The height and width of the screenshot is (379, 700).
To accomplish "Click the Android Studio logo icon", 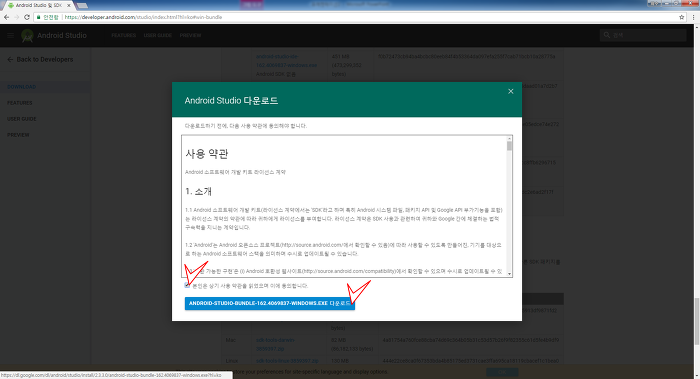I will 27,36.
